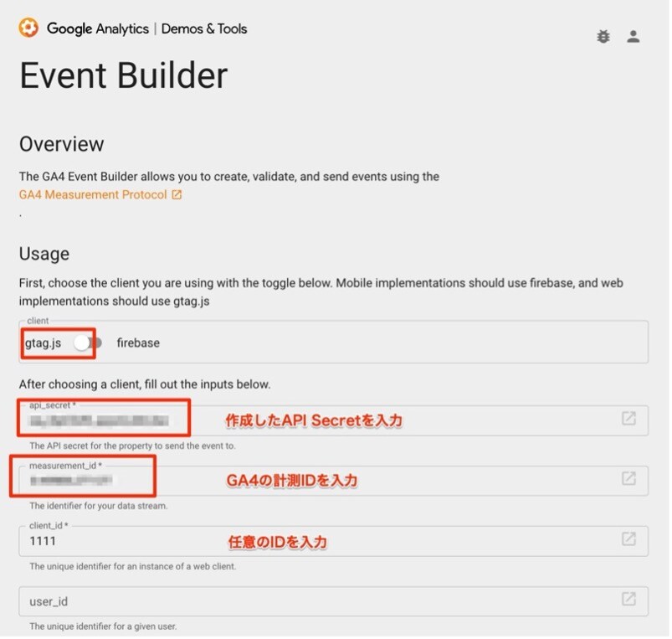
Task: Click the client_id field containing 1111
Action: click(x=318, y=541)
